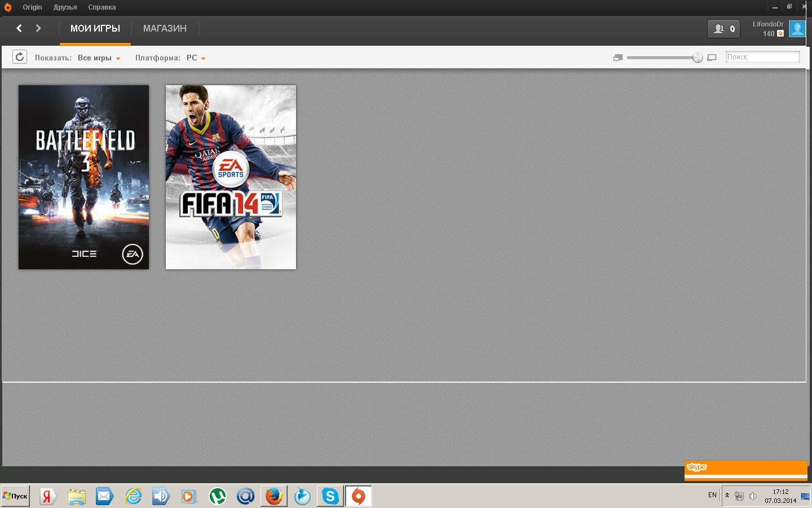Click the show desktop tray icon
The width and height of the screenshot is (812, 508).
point(805,496)
